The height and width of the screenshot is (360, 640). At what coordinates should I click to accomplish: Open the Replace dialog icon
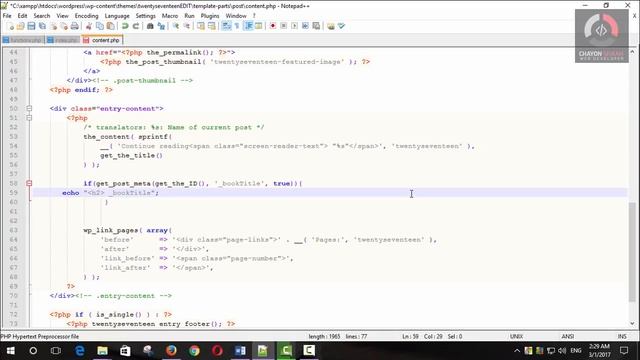(161, 26)
